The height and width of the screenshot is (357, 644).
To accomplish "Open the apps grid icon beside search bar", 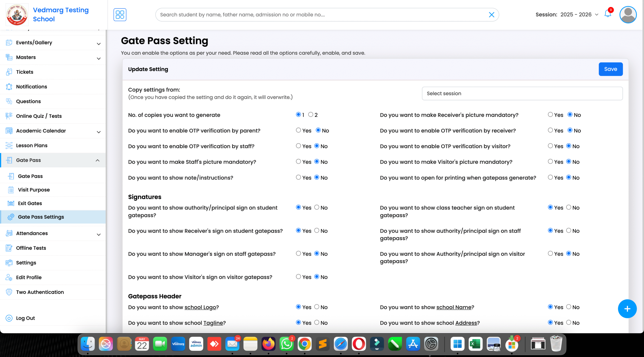I will point(120,15).
